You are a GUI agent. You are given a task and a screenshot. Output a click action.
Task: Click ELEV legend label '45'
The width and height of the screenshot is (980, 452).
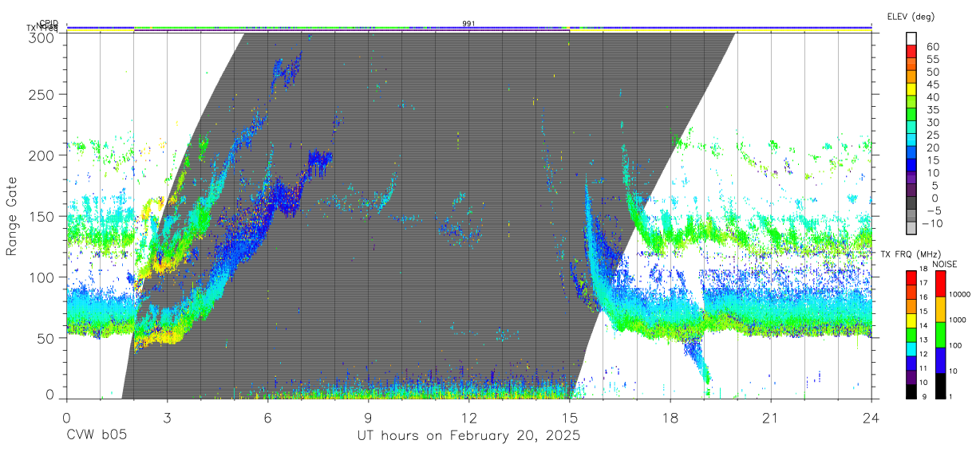[x=933, y=85]
